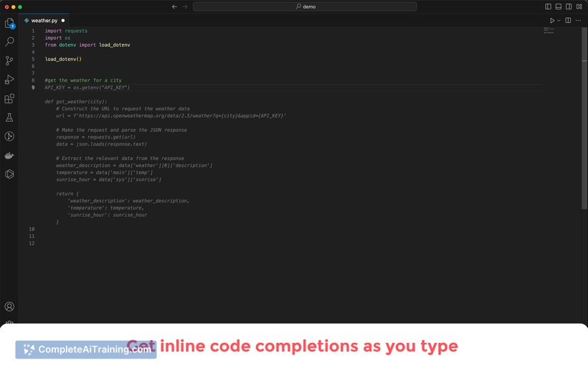This screenshot has width=588, height=368.
Task: Click the editor minimap
Action: pyautogui.click(x=549, y=31)
